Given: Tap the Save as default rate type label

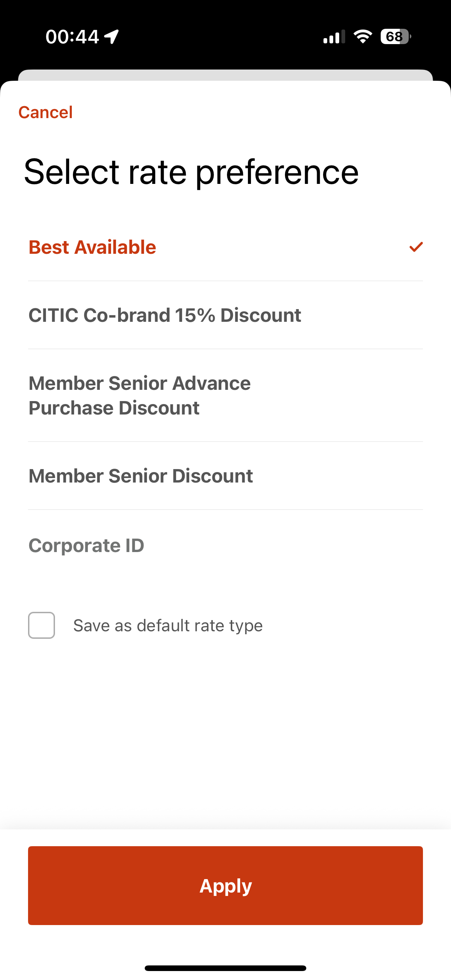Looking at the screenshot, I should click(x=168, y=625).
